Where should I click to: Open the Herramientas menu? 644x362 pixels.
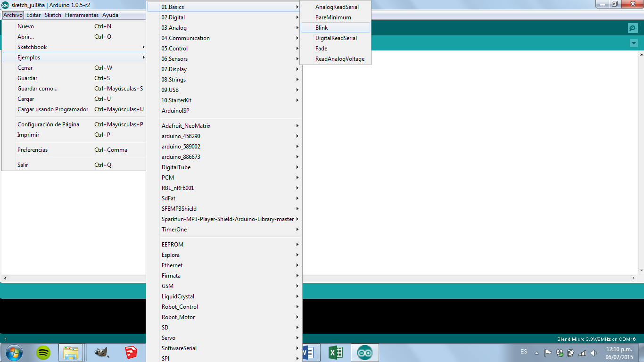[82, 15]
